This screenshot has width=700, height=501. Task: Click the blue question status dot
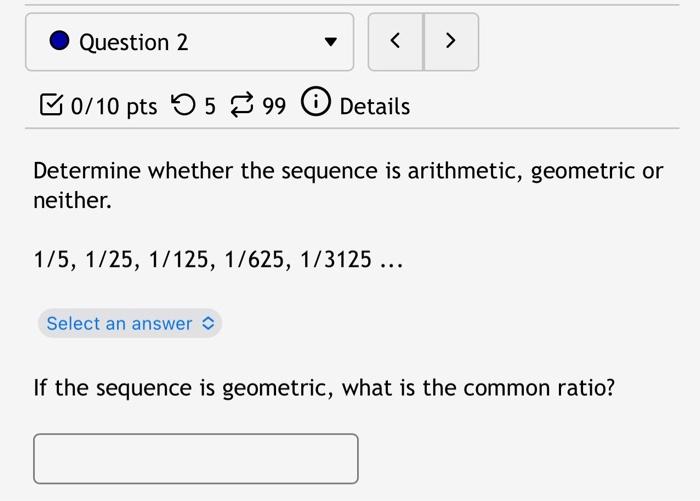pyautogui.click(x=59, y=42)
